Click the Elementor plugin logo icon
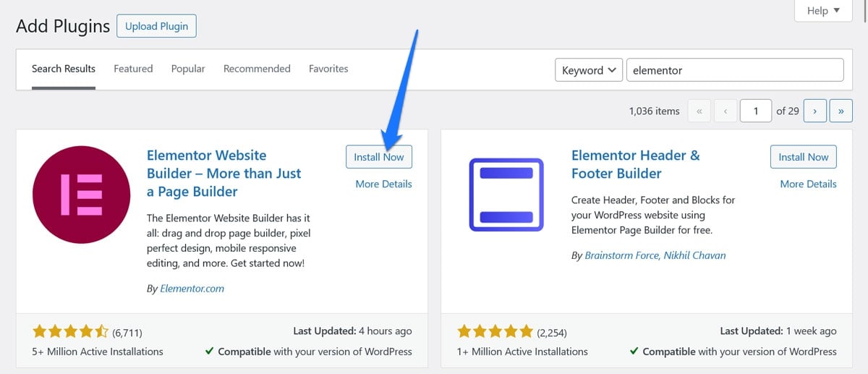868x374 pixels. pyautogui.click(x=80, y=195)
